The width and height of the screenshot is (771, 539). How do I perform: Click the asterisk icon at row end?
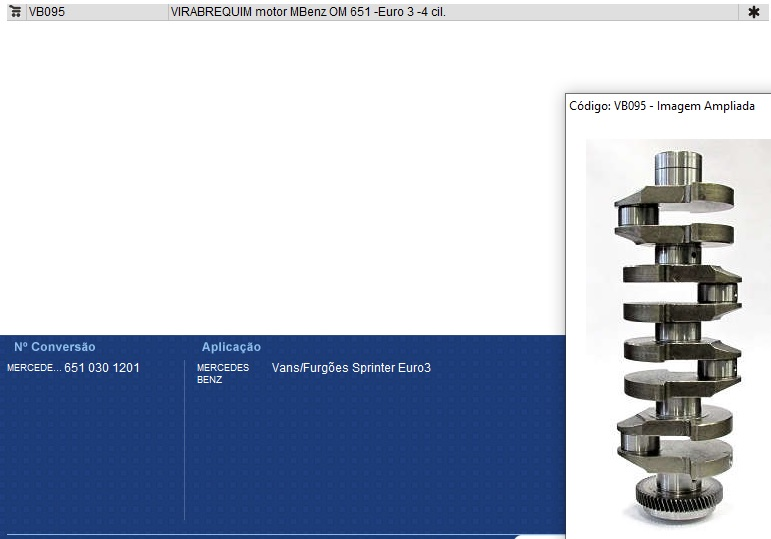point(753,12)
